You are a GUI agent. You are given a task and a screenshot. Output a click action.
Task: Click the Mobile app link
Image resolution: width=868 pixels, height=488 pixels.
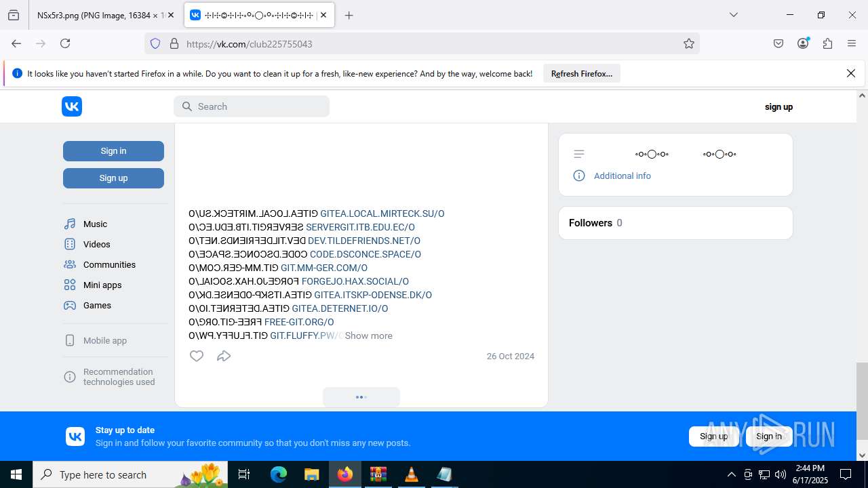pyautogui.click(x=105, y=340)
